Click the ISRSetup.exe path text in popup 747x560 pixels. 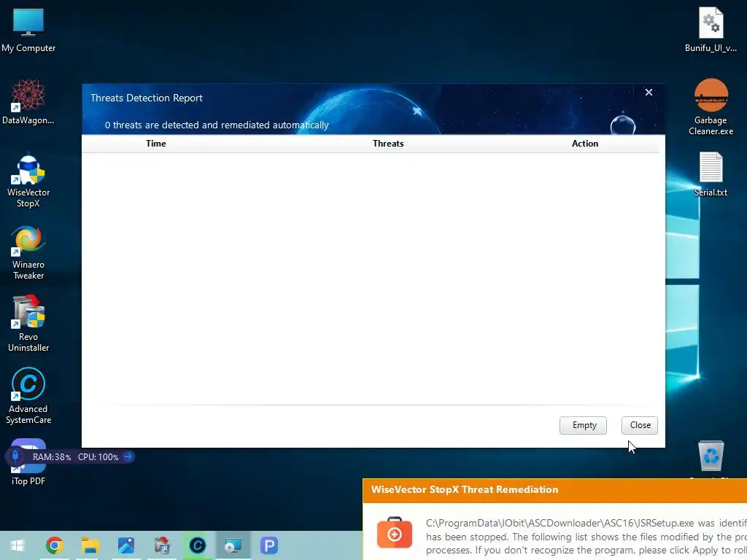560,523
